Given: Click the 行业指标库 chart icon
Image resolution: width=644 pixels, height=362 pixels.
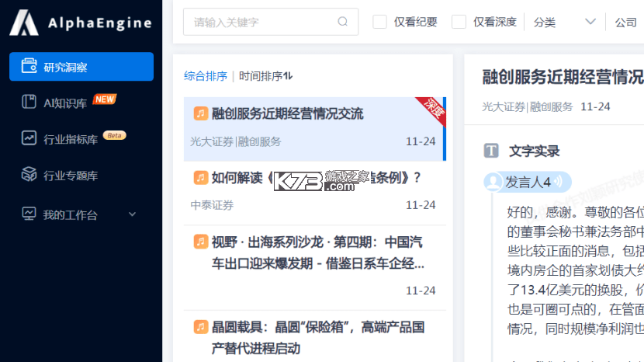Looking at the screenshot, I should [29, 137].
